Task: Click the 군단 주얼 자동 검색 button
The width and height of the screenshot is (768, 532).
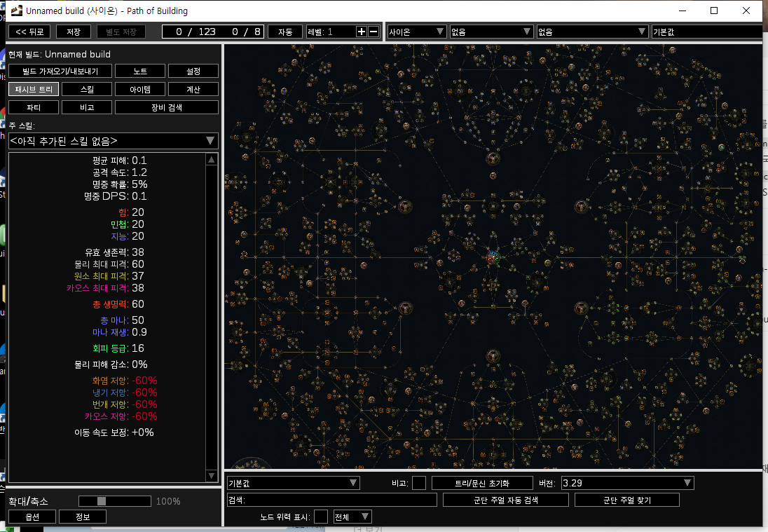Action: [x=506, y=500]
